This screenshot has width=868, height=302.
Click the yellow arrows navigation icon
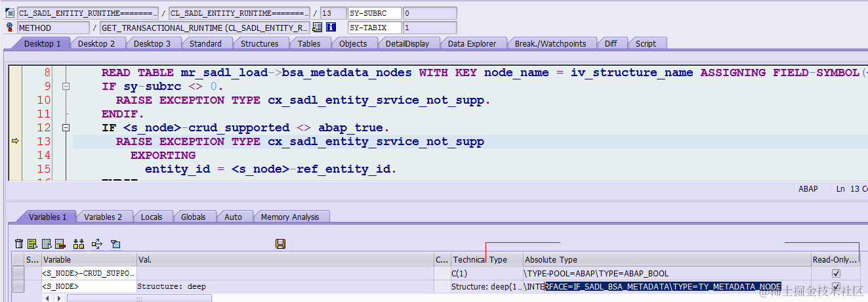pyautogui.click(x=97, y=244)
